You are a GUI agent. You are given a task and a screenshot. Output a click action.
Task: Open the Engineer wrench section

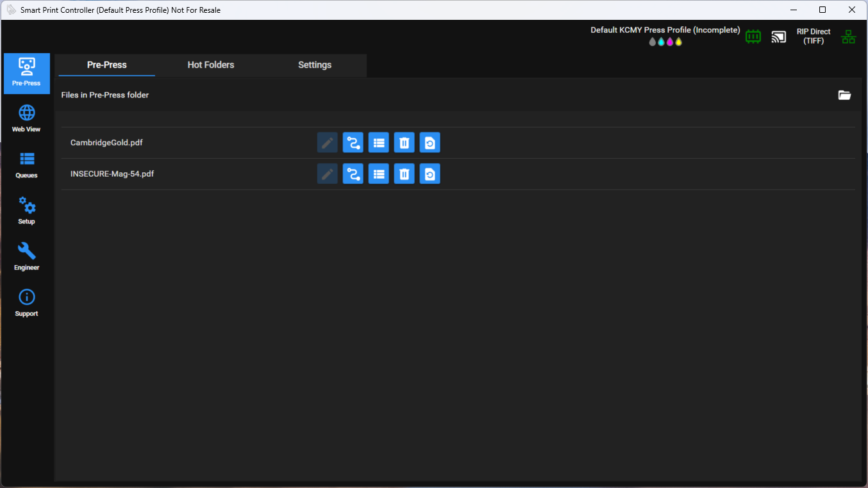point(26,257)
